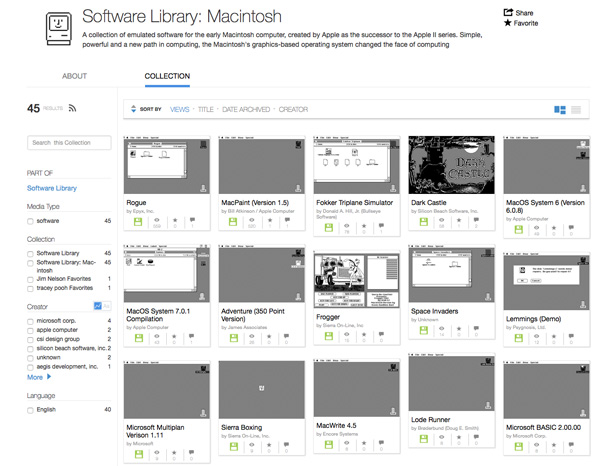Click the floppy icon under MacOS System 6
Viewport: 600px width, 466px height.
point(518,229)
